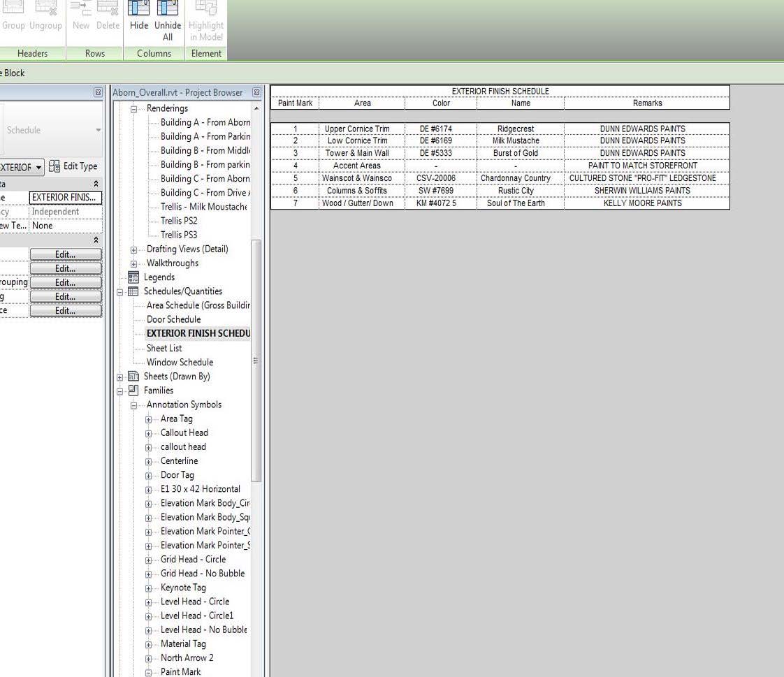The width and height of the screenshot is (784, 677).
Task: Expand the Sheets (Drawn By) node
Action: click(120, 377)
